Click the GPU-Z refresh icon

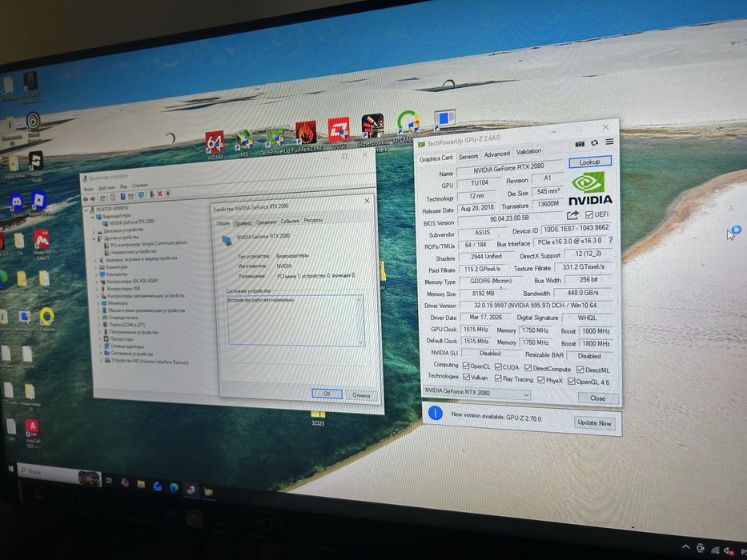(595, 142)
